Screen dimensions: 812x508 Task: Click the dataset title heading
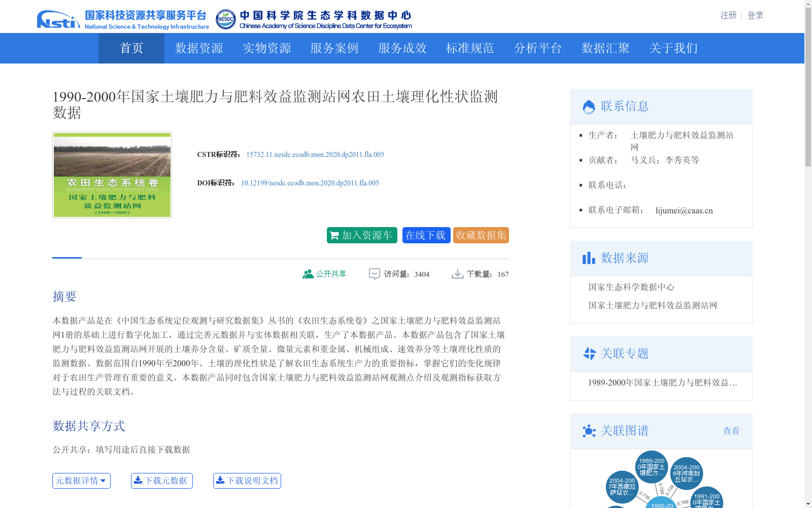(x=276, y=104)
